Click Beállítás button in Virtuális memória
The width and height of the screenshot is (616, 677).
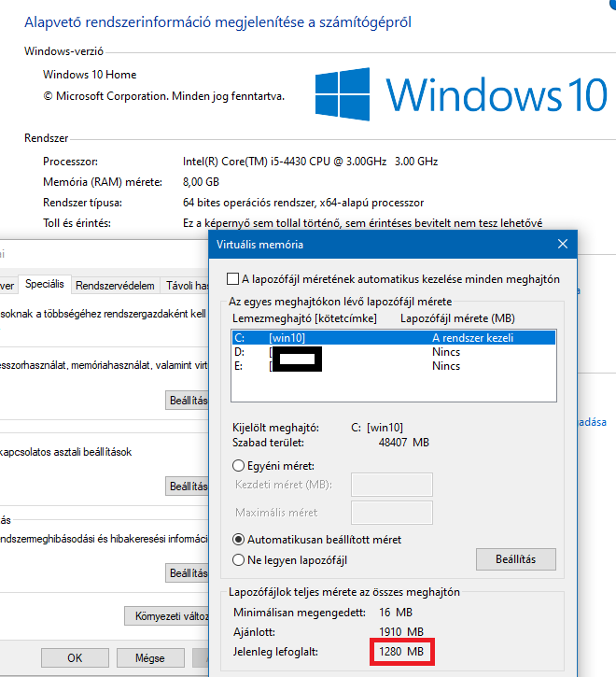pyautogui.click(x=516, y=559)
